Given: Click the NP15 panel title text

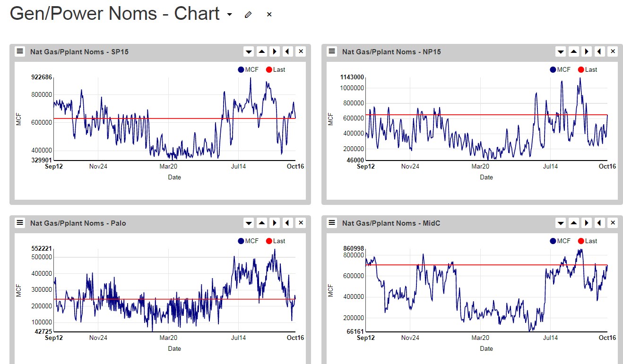Looking at the screenshot, I should [x=391, y=52].
